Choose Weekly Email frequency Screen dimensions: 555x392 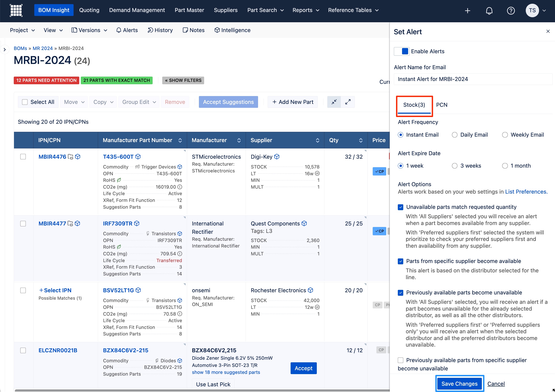pos(505,135)
